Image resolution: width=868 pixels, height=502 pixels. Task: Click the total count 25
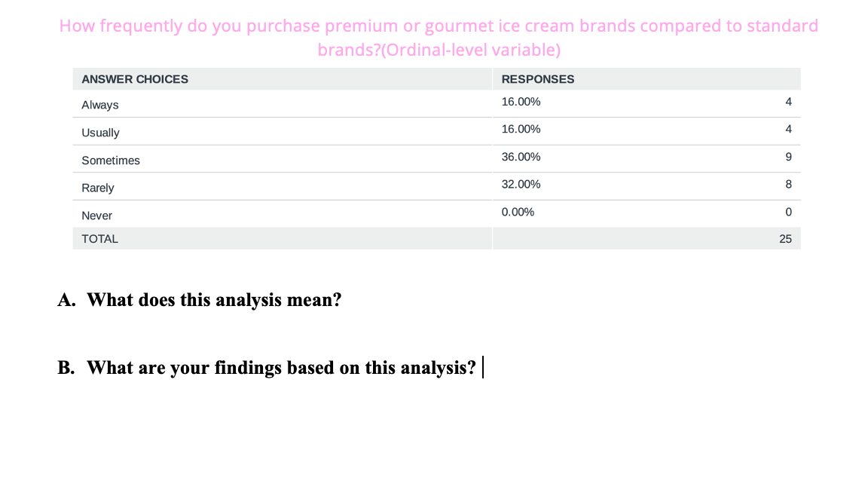[x=785, y=239]
